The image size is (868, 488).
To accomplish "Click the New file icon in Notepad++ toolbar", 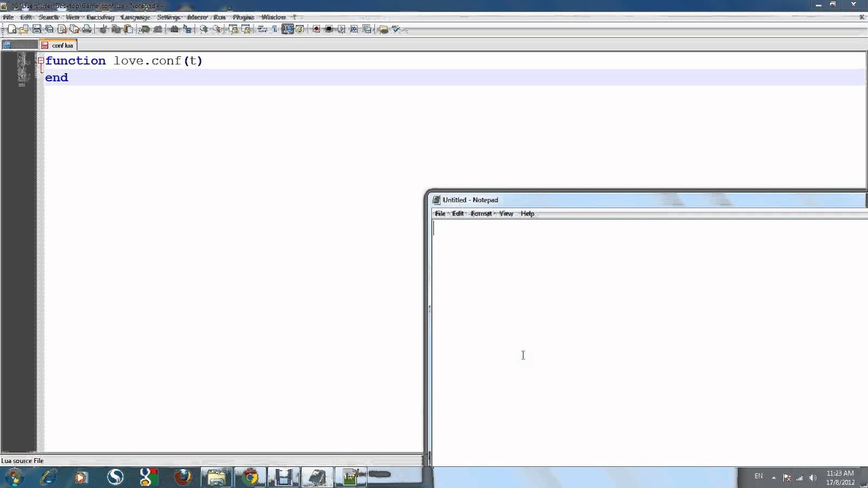I will click(x=12, y=29).
